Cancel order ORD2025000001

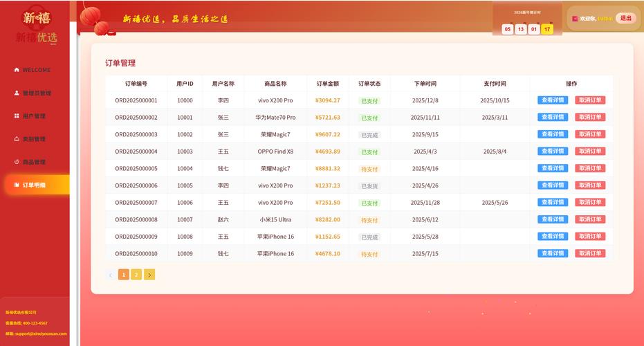[x=590, y=100]
